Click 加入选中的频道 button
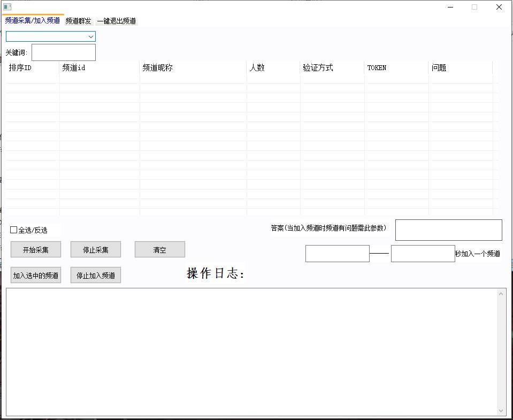The height and width of the screenshot is (420, 513). [35, 276]
